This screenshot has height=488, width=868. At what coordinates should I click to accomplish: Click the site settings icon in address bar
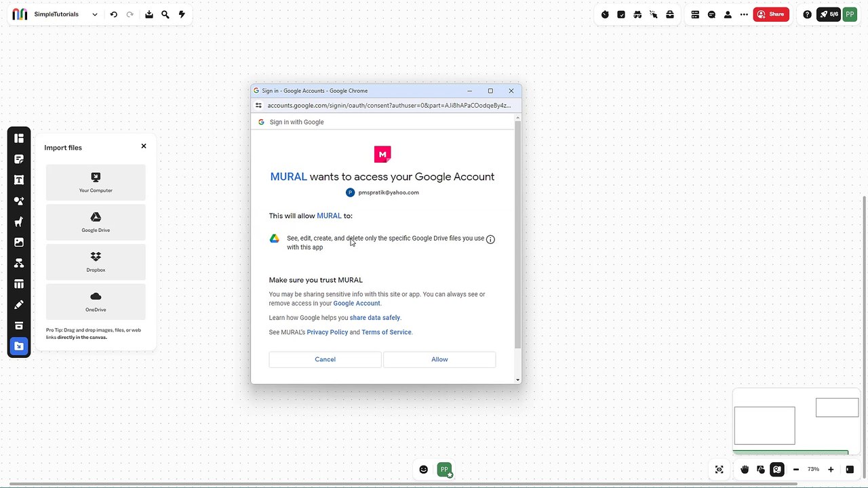click(258, 105)
